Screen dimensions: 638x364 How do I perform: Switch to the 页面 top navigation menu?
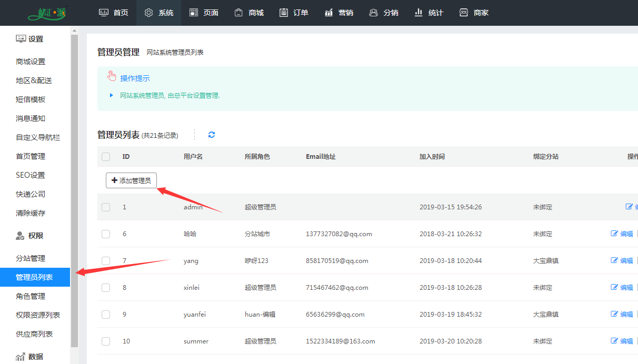pos(204,13)
